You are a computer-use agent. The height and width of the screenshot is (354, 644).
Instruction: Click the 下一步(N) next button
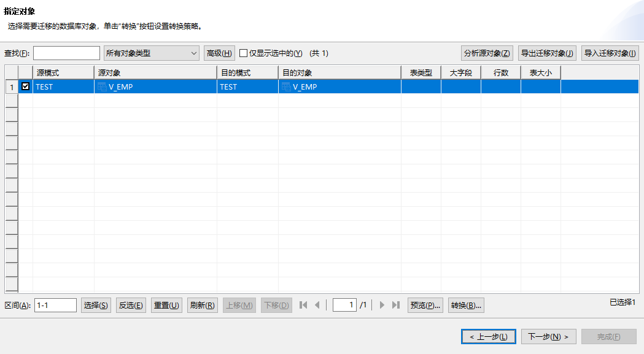[548, 336]
